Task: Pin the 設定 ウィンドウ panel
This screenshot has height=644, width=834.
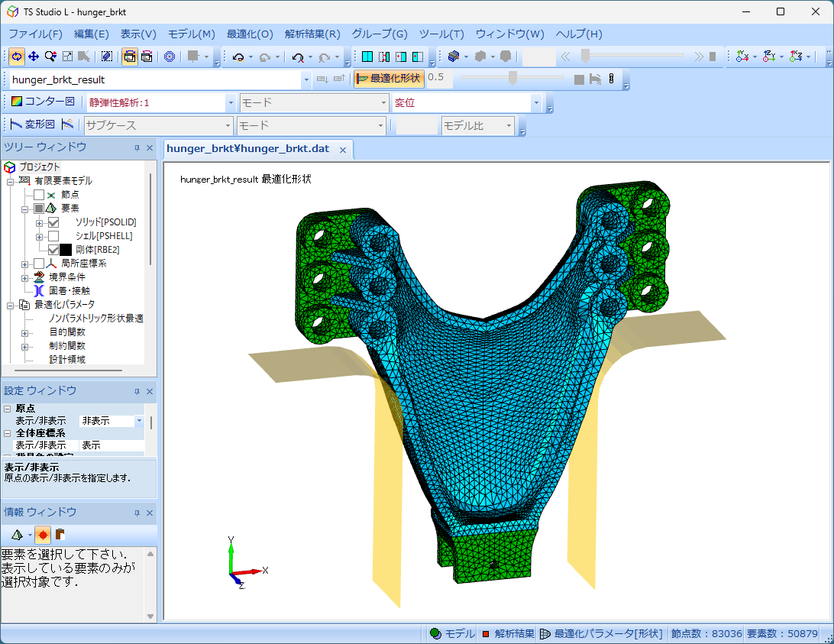Action: coord(137,392)
